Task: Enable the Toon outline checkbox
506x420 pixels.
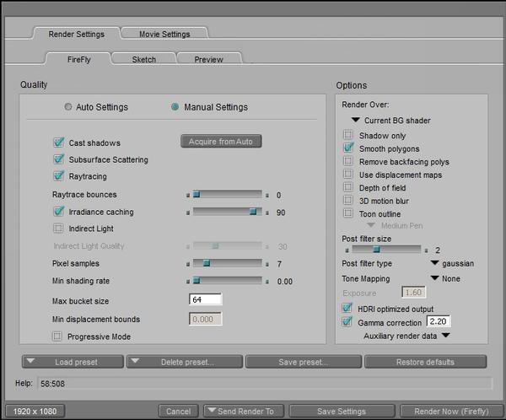Action: tap(348, 213)
